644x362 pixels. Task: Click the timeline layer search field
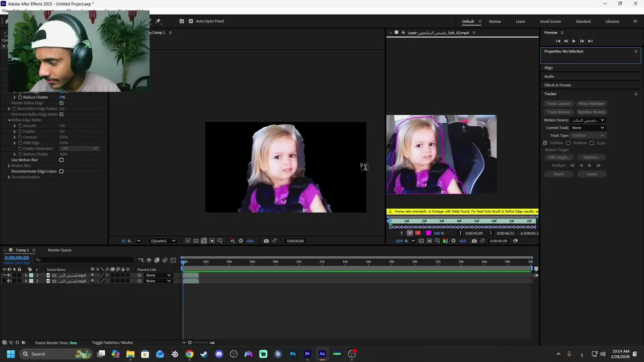[x=84, y=260]
